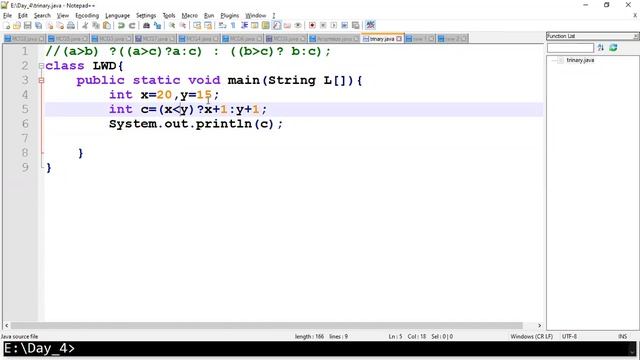Toggle synchronize vertical scrolling icon
The image size is (640, 360).
197,25
